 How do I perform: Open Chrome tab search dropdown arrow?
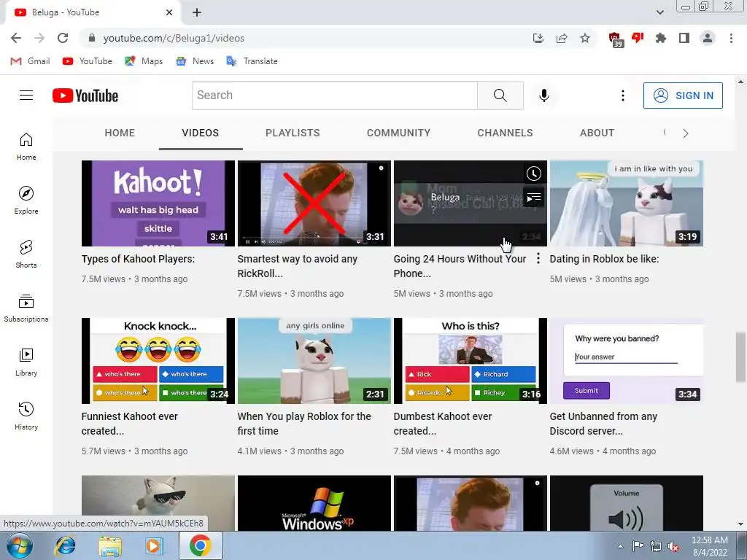659,12
